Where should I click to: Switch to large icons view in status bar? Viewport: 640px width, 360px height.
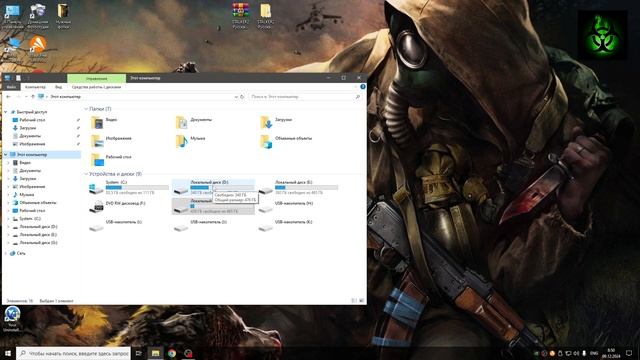click(x=361, y=301)
